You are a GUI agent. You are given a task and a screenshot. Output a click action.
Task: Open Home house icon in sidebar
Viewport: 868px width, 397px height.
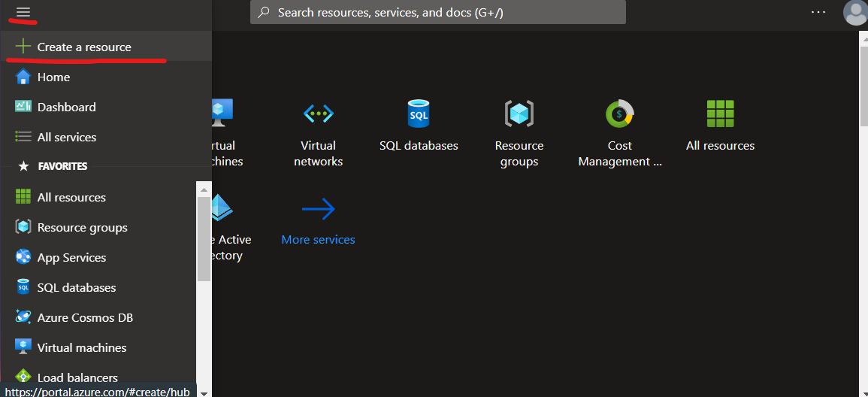pyautogui.click(x=23, y=77)
